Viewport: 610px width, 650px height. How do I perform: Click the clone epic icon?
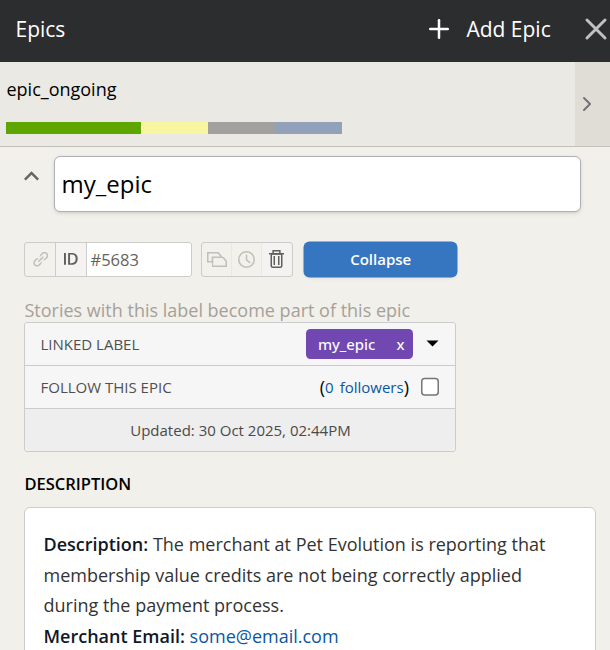coord(217,260)
